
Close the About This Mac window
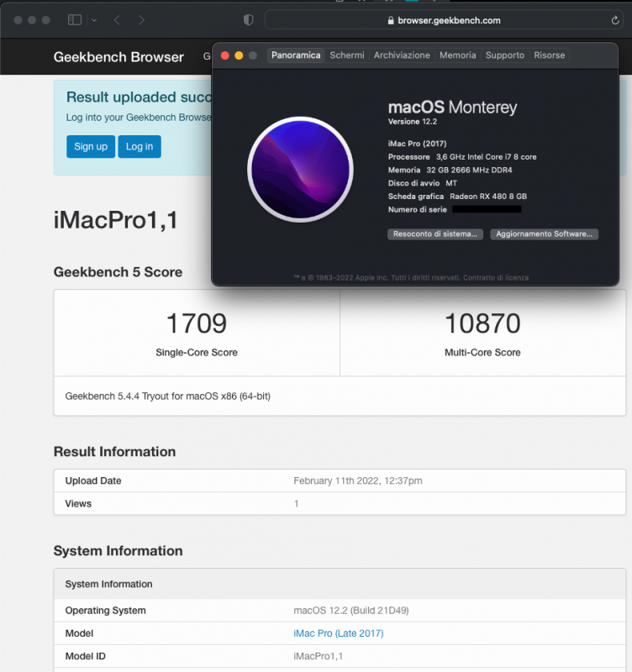pyautogui.click(x=224, y=55)
